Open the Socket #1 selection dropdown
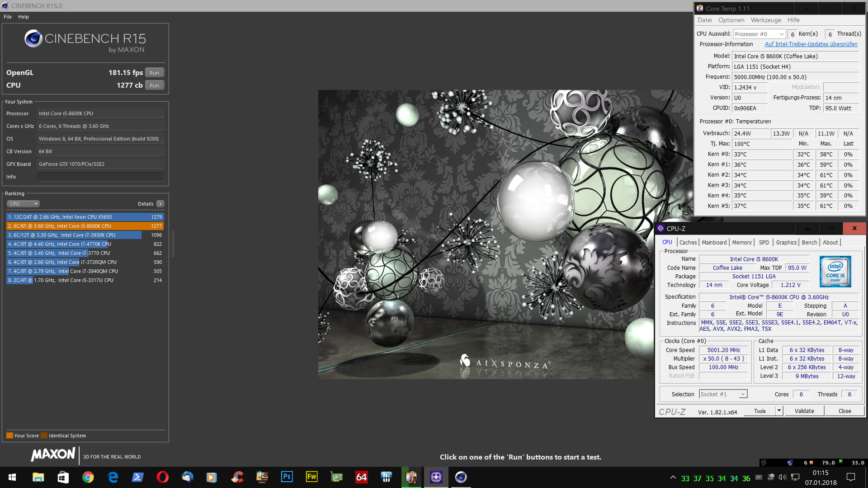The height and width of the screenshot is (488, 868). pyautogui.click(x=723, y=394)
